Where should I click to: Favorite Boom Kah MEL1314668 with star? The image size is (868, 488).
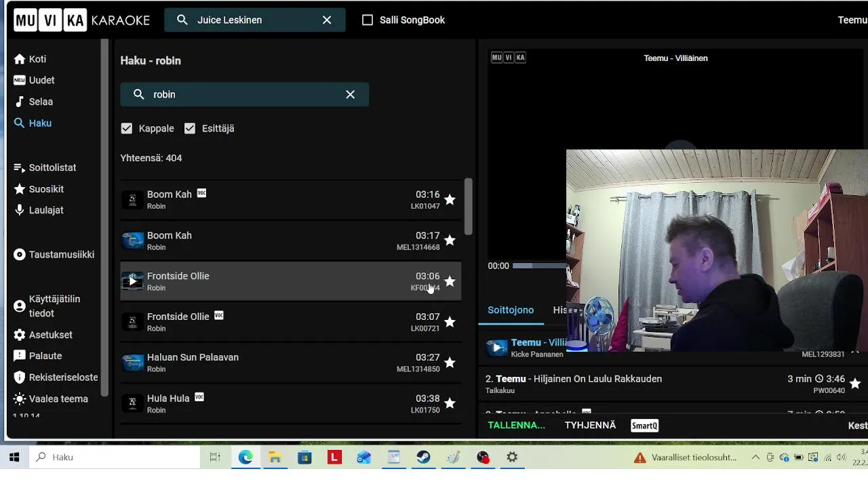click(450, 241)
